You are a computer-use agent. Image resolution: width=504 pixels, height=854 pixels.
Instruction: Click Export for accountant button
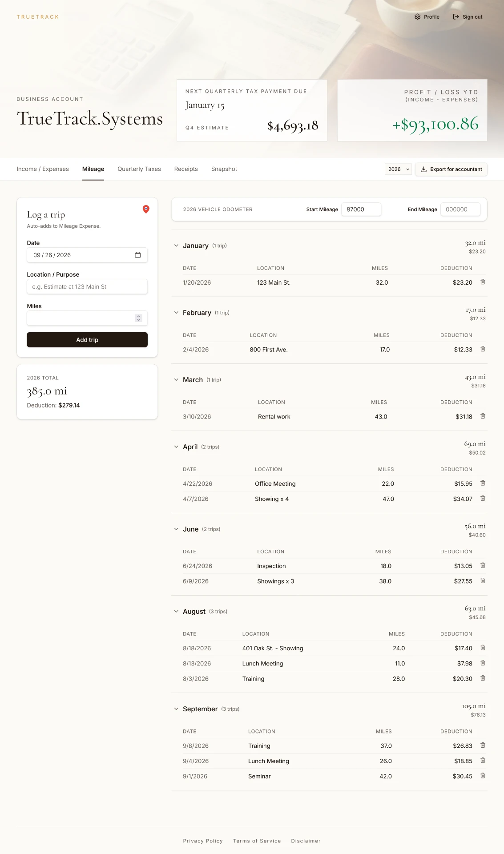pos(451,169)
